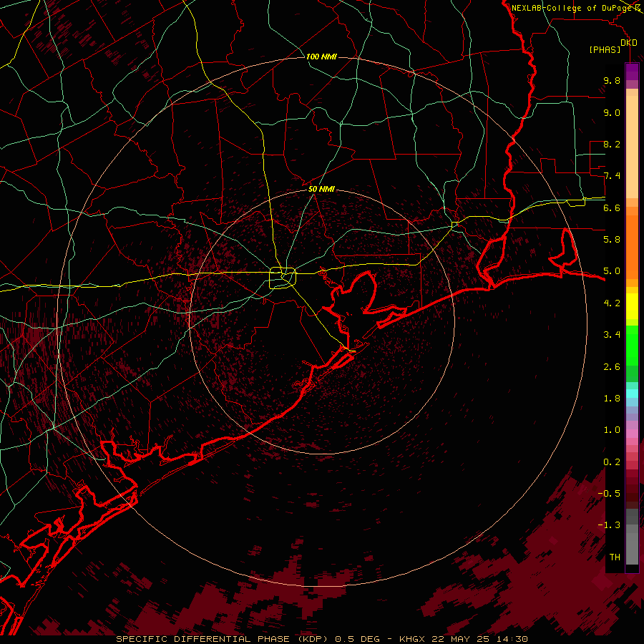Click the 4.2 value on the scale

tap(612, 303)
